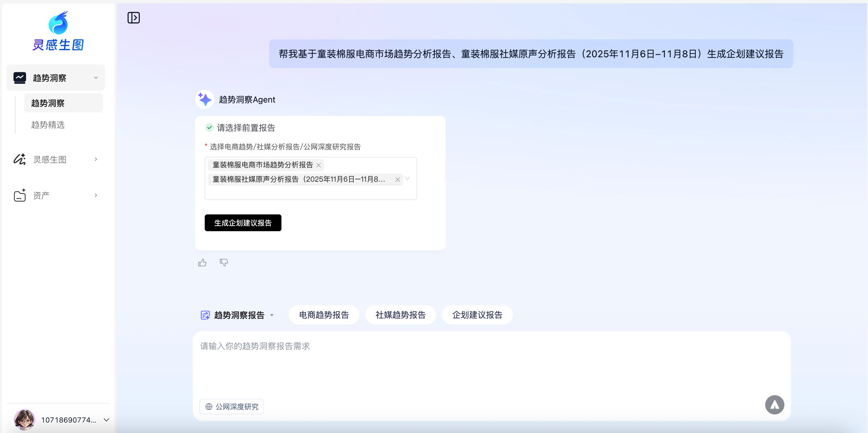
Task: Click the thumbs up feedback icon
Action: [x=202, y=263]
